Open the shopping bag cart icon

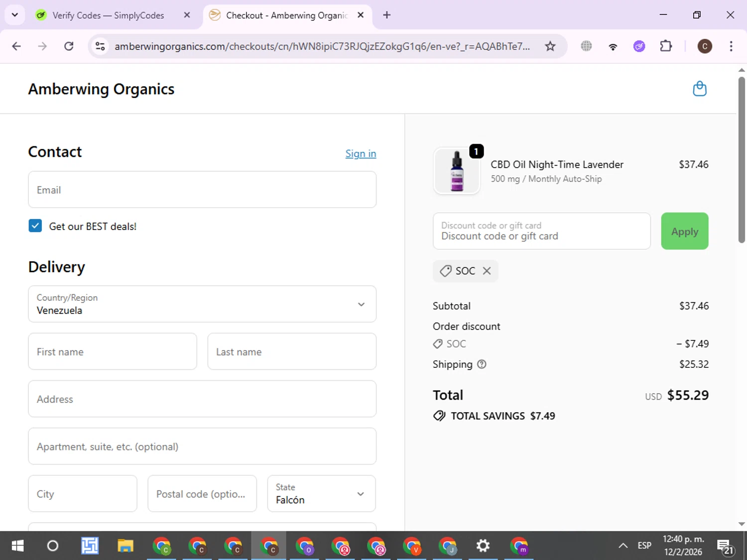point(700,89)
